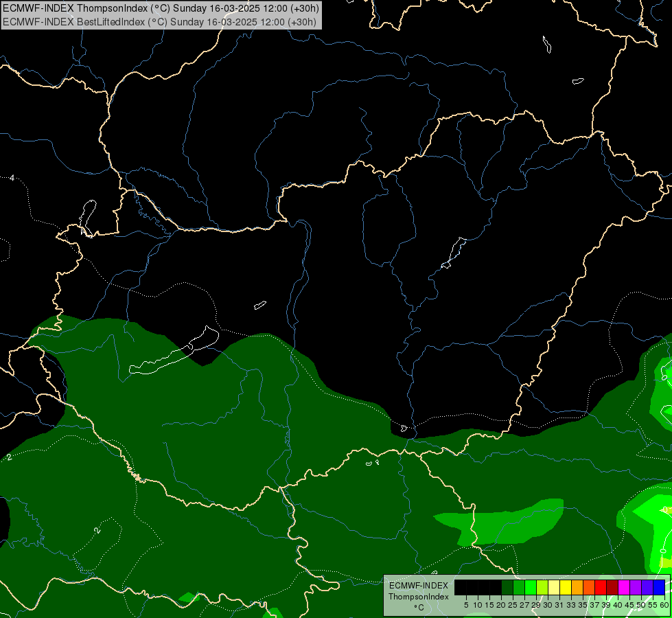
Task: Select the pale yellow 30–31 legend swatch
Action: tap(554, 587)
